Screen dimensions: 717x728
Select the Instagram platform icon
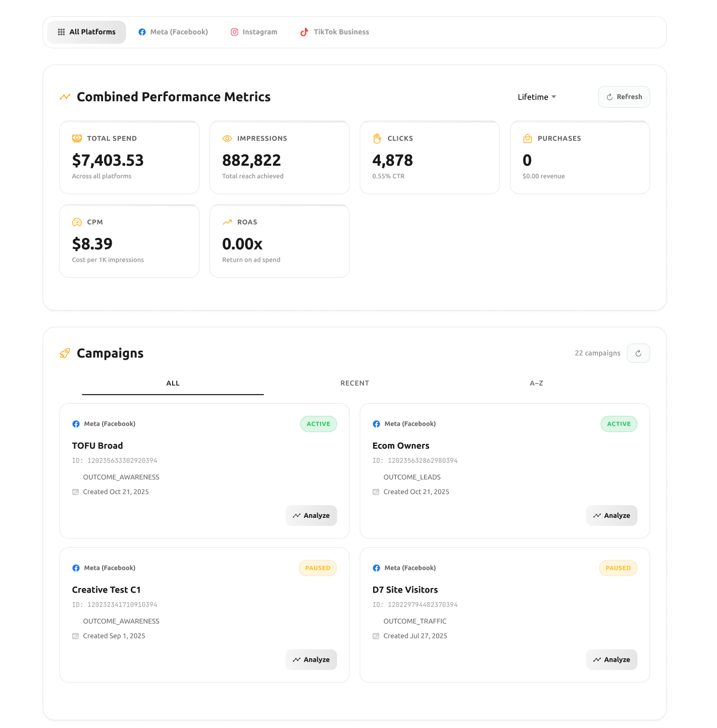pos(234,32)
